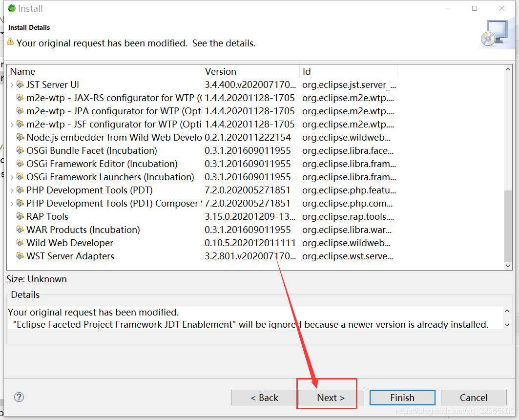Click the OSGi Bundle Facet feature icon
This screenshot has height=420, width=519.
[20, 150]
